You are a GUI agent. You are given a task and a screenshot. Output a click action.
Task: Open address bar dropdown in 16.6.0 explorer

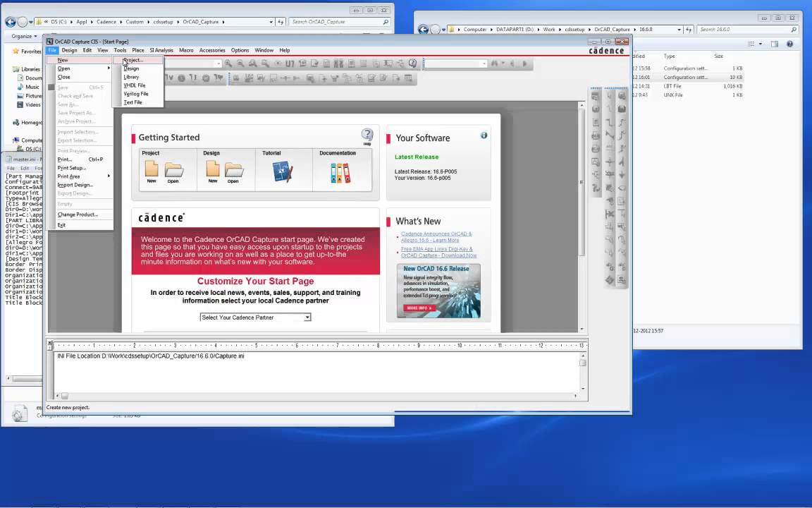coord(679,30)
